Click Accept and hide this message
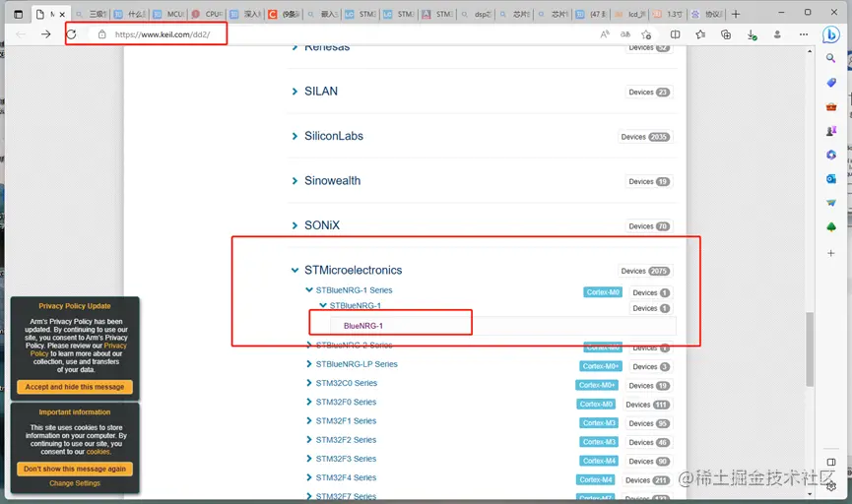The image size is (852, 504). pyautogui.click(x=75, y=387)
